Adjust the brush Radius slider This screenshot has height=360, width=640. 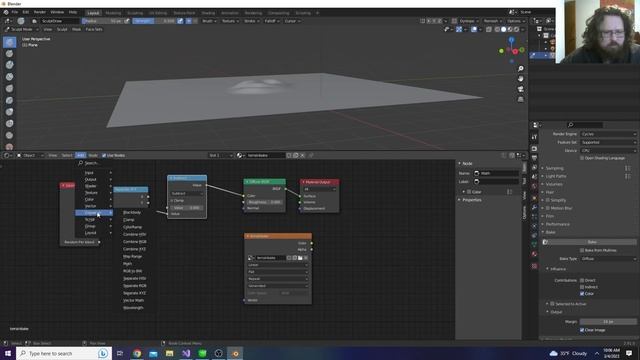coord(102,21)
